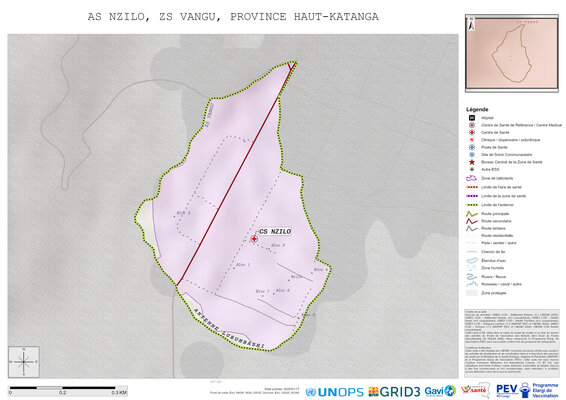Select the Poste de Santé blue legend icon
Viewport: 566px width, 400px height.
471,147
